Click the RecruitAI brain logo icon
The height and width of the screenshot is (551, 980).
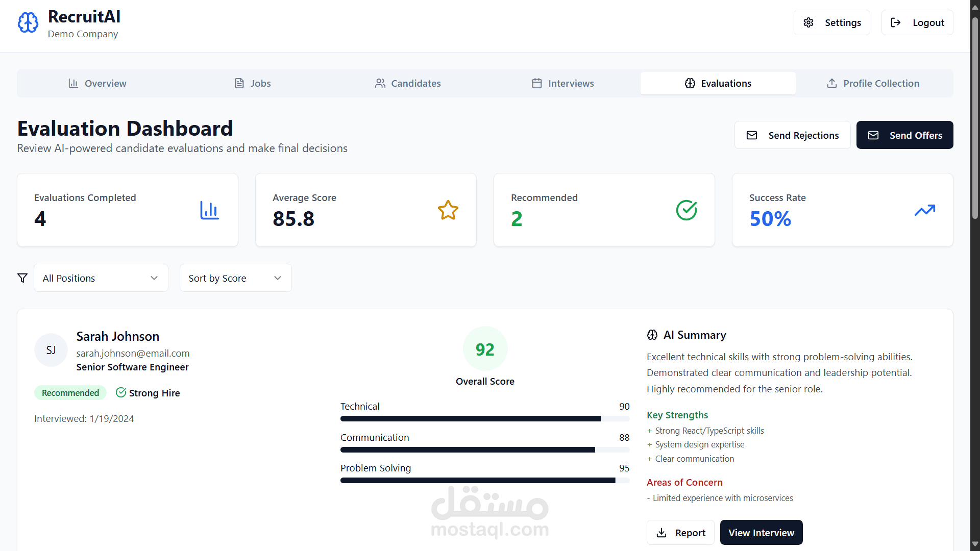pyautogui.click(x=28, y=22)
